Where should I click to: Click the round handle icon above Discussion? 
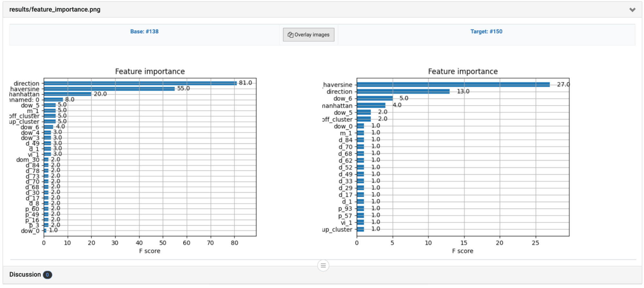[x=323, y=265]
